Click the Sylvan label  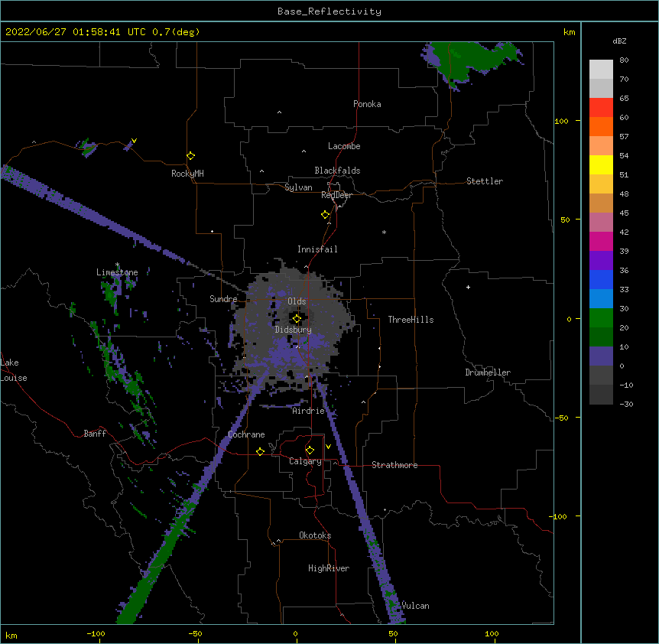[x=298, y=187]
